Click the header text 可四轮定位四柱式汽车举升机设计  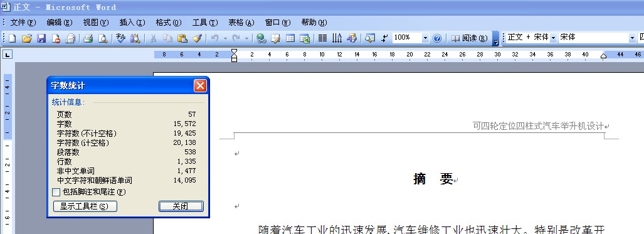[x=538, y=126]
